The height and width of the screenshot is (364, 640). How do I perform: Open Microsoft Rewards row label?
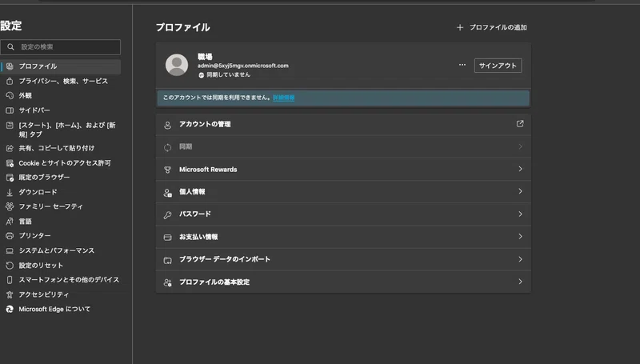[x=208, y=170]
